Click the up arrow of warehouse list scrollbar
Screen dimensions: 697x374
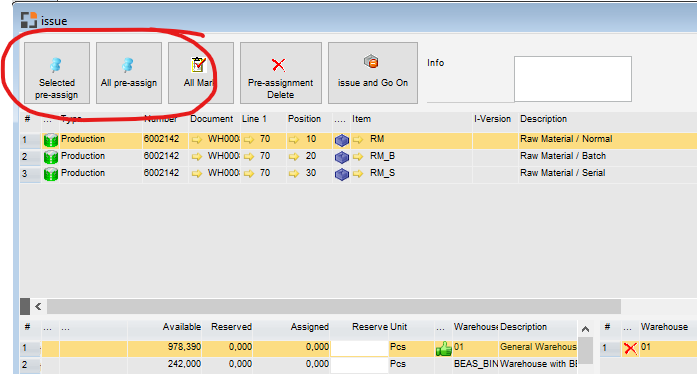(585, 330)
